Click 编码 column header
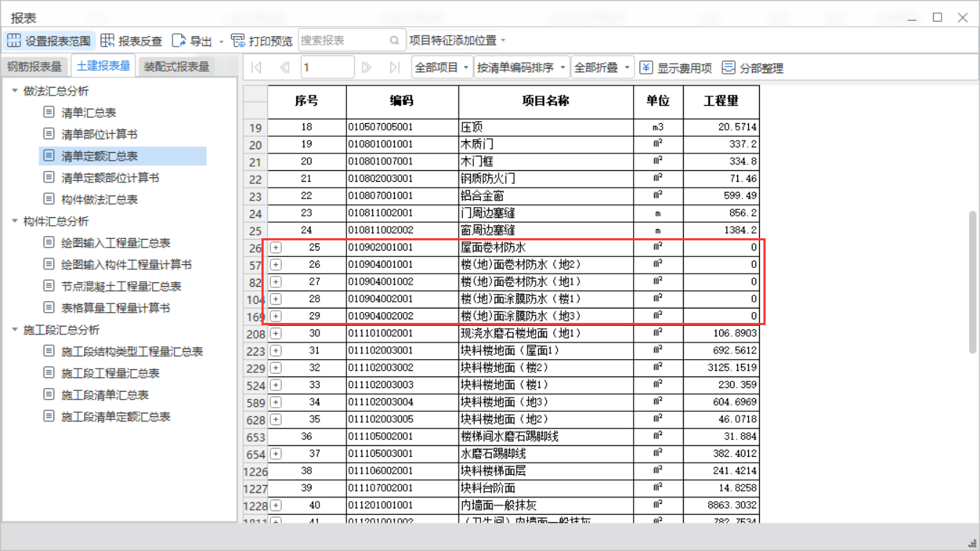The image size is (980, 551). (x=402, y=101)
